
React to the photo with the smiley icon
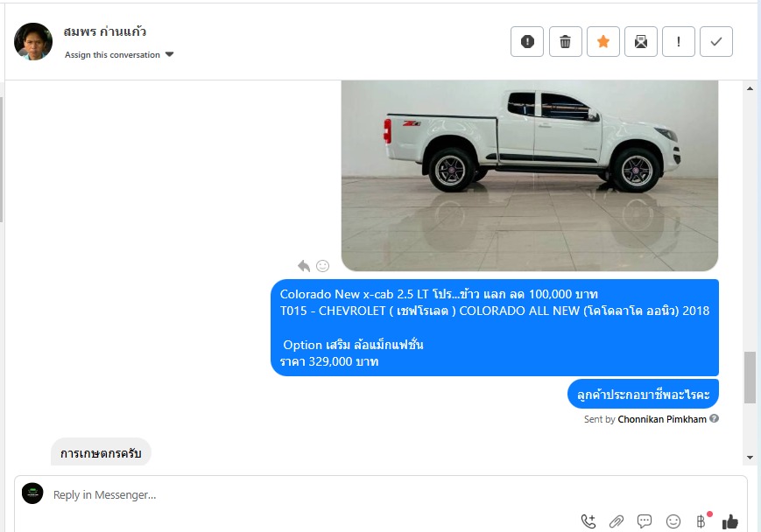[x=323, y=266]
